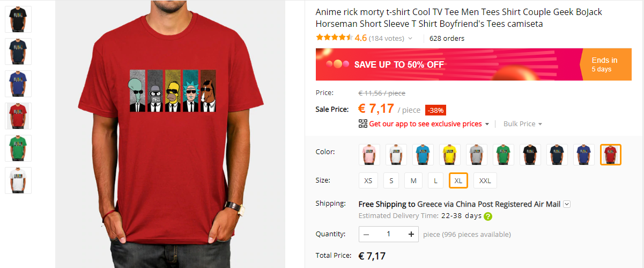Select size XS

(368, 180)
